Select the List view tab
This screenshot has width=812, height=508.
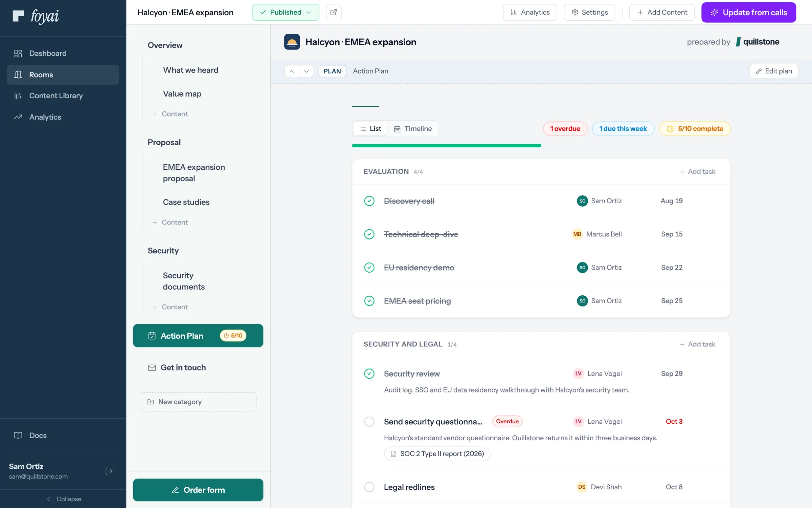click(x=370, y=129)
